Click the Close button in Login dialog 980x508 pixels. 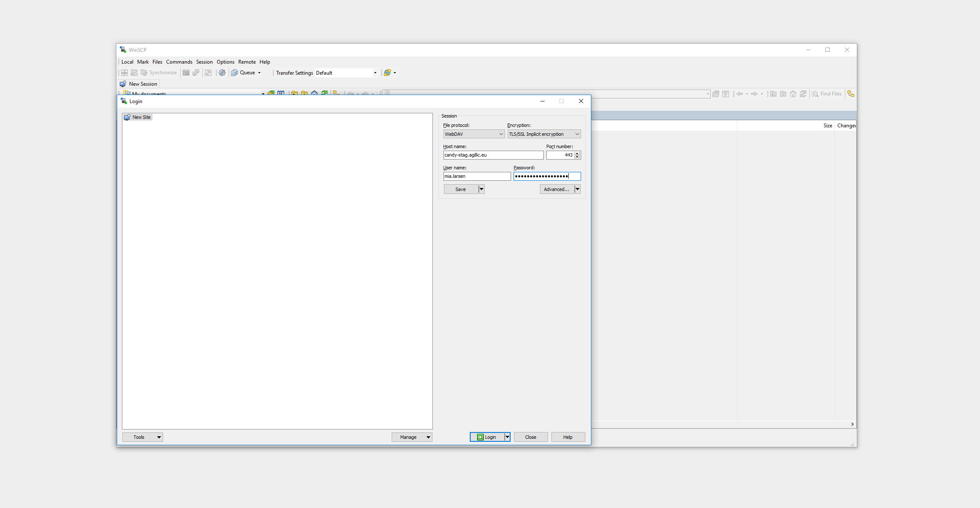coord(531,437)
